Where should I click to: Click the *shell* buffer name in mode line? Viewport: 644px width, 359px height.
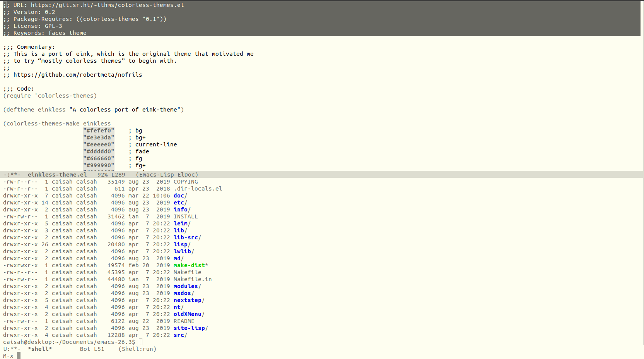click(40, 349)
